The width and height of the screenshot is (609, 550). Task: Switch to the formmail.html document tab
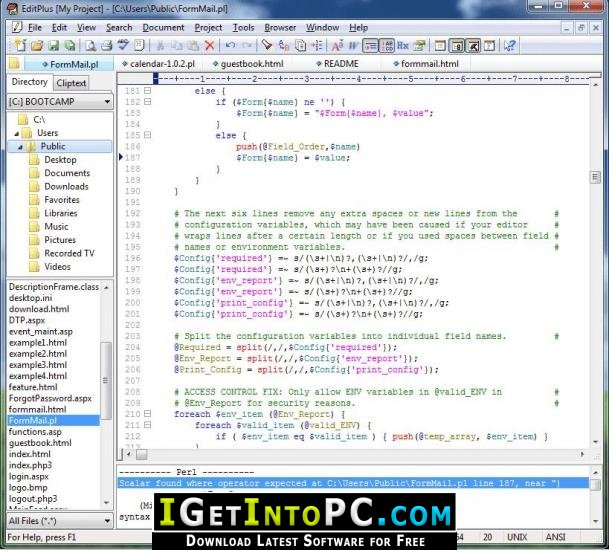coord(426,64)
